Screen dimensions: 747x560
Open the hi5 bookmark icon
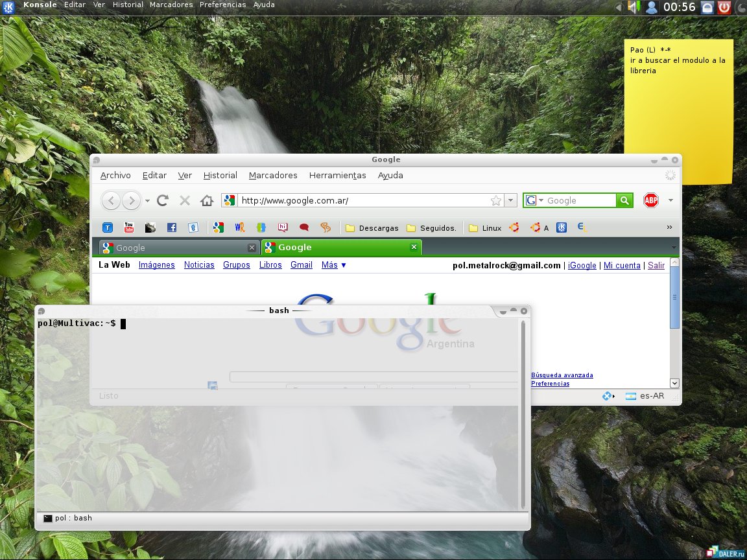click(283, 227)
